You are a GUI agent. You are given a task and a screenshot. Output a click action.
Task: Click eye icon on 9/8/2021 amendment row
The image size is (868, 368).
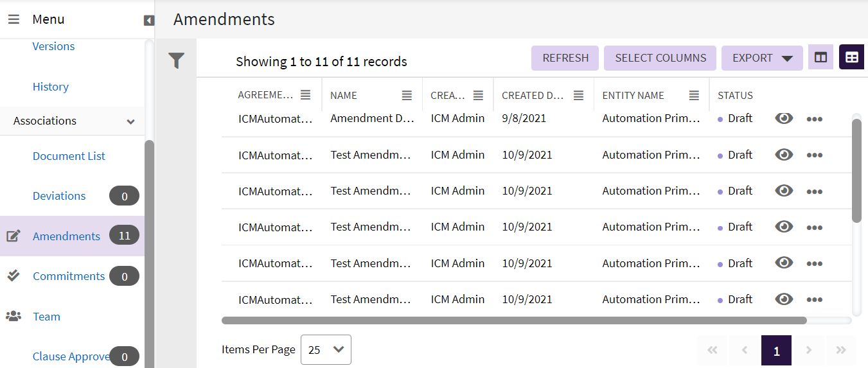[784, 118]
